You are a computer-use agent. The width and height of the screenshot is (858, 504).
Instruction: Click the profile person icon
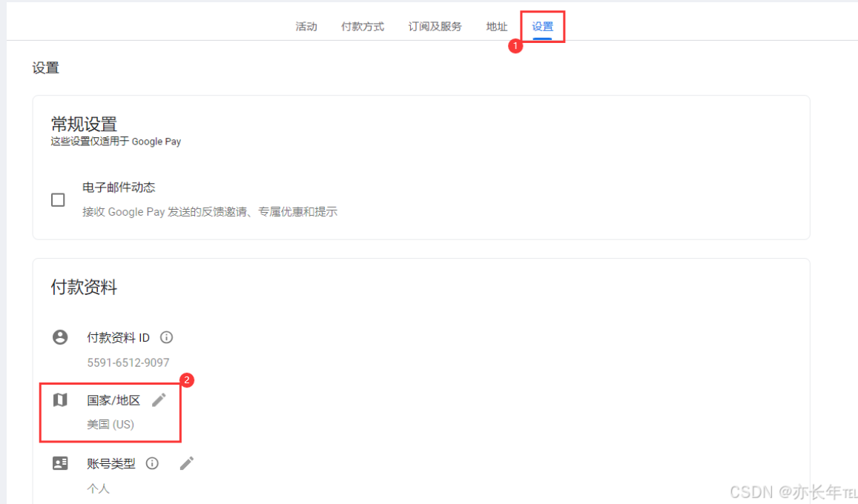click(60, 337)
